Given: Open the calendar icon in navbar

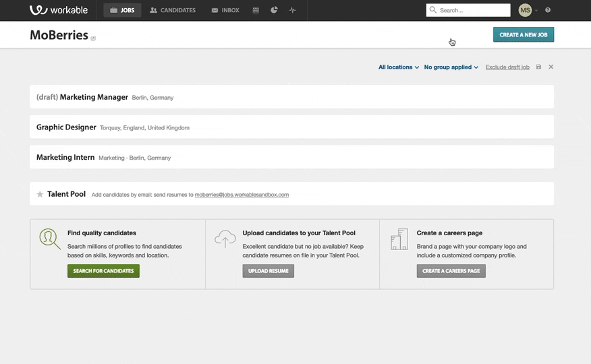Looking at the screenshot, I should pos(256,10).
